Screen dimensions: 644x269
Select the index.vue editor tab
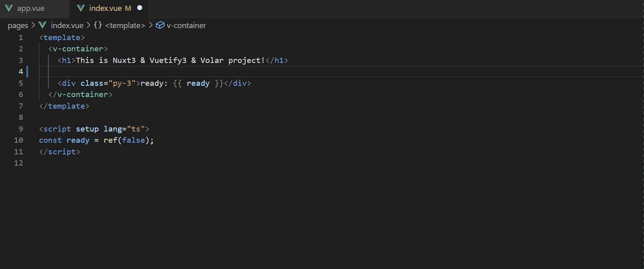pyautogui.click(x=109, y=8)
